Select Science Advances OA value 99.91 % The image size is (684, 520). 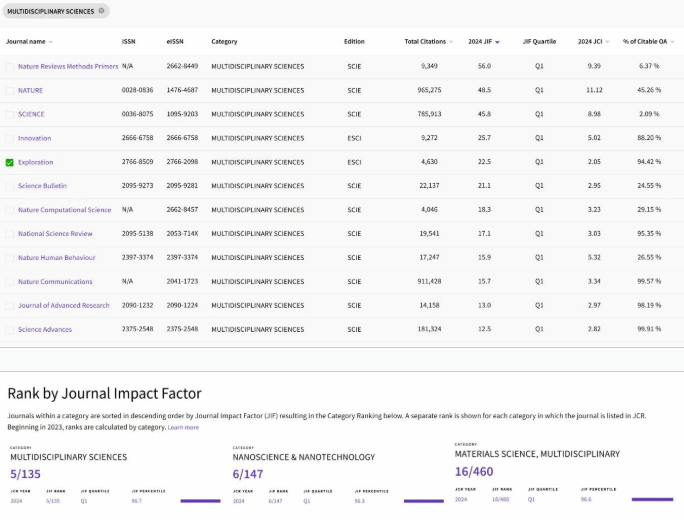pyautogui.click(x=649, y=329)
